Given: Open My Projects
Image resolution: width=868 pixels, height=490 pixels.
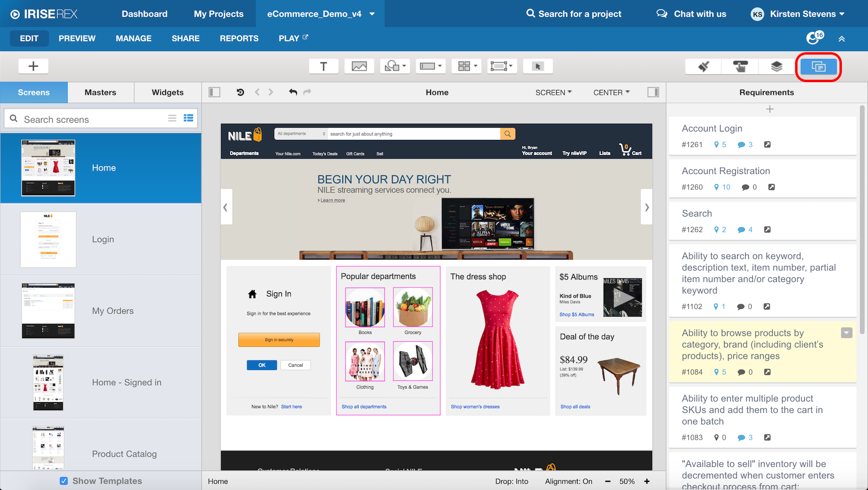Looking at the screenshot, I should (219, 14).
